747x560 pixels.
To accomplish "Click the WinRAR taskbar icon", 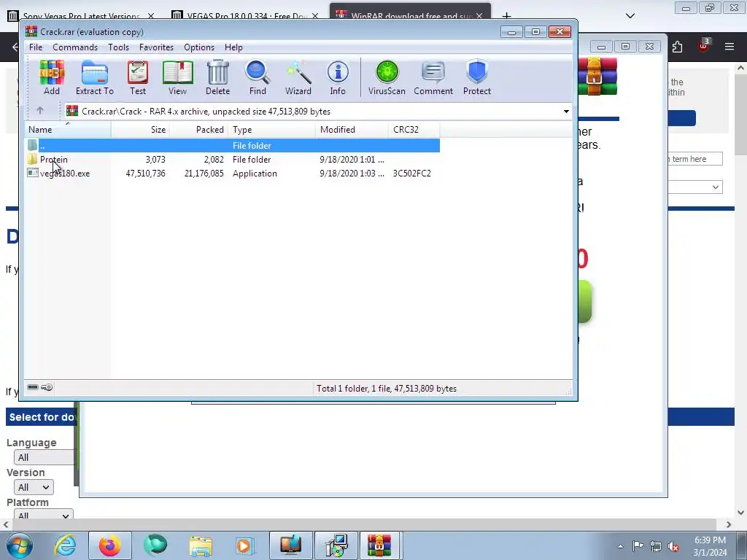I will click(x=379, y=545).
